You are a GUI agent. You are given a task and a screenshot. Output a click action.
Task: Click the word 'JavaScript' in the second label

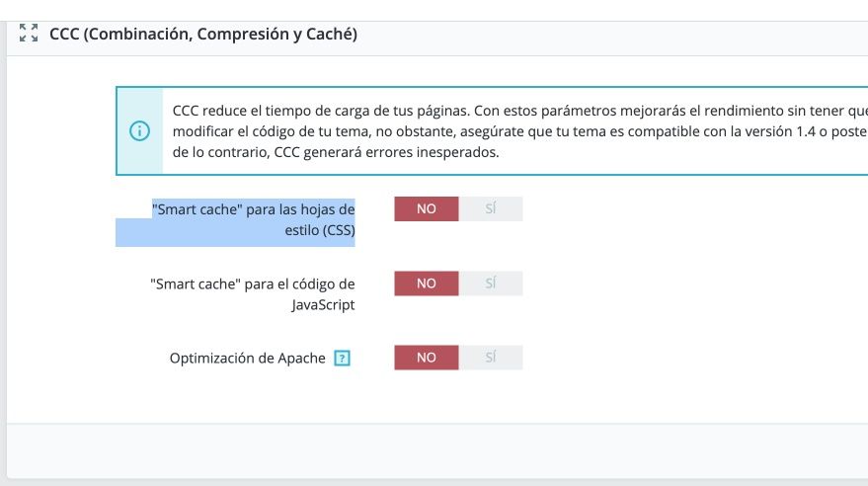[323, 305]
